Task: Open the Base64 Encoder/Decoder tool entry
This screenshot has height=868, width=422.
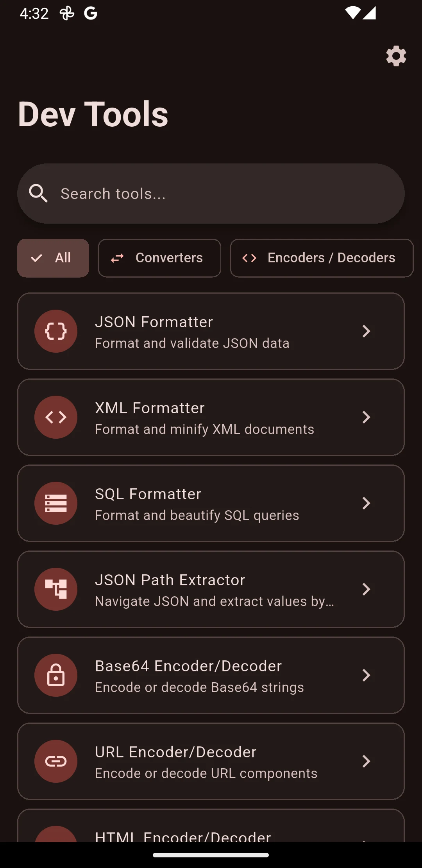Action: 211,675
